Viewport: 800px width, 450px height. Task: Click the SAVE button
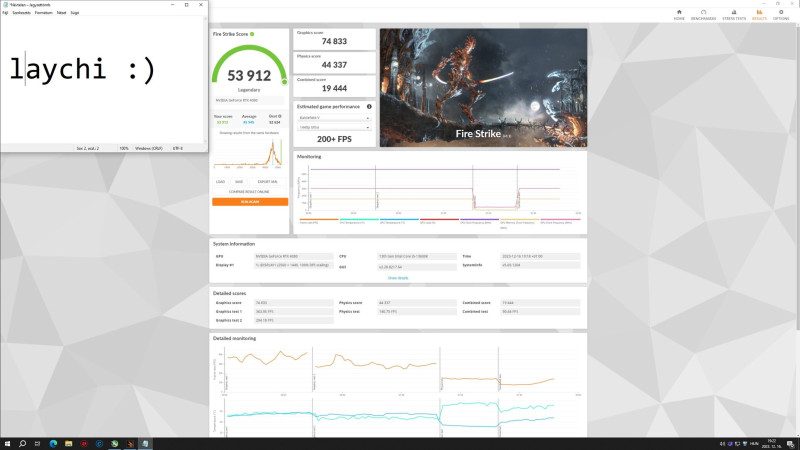[239, 182]
